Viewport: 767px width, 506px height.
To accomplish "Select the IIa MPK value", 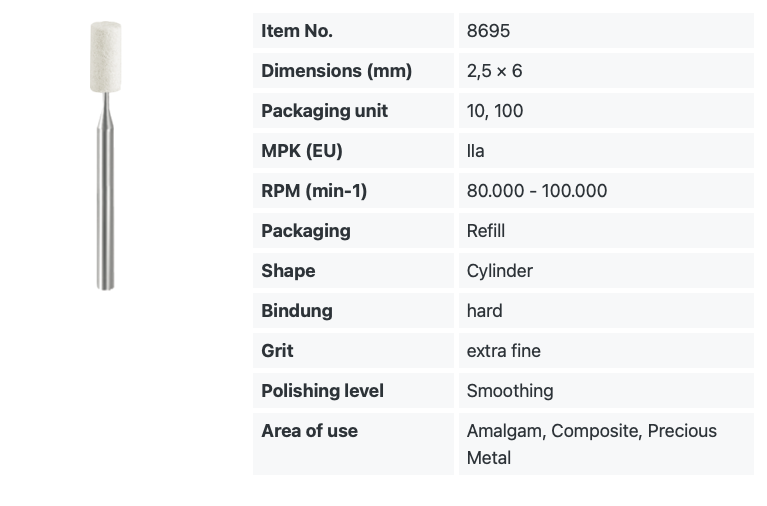I will 475,151.
